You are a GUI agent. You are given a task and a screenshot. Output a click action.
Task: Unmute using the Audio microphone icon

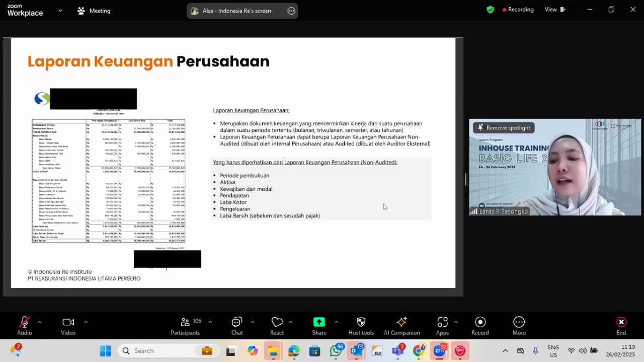24,322
